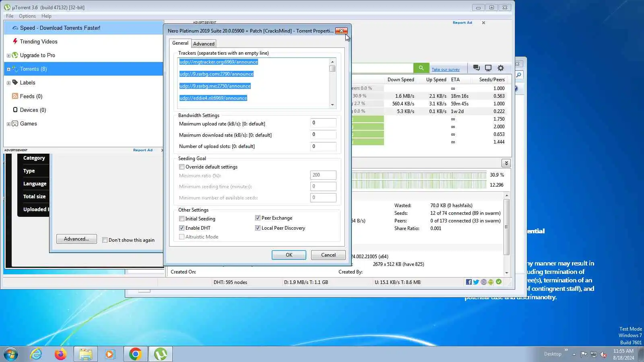Launch Firefox from the taskbar
Screen dimensions: 644x362
coord(60,354)
